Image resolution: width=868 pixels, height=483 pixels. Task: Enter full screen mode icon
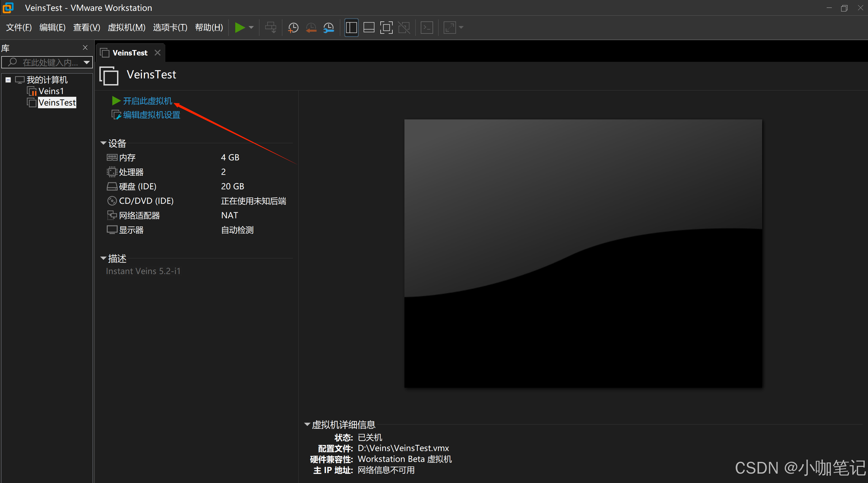[x=386, y=28]
